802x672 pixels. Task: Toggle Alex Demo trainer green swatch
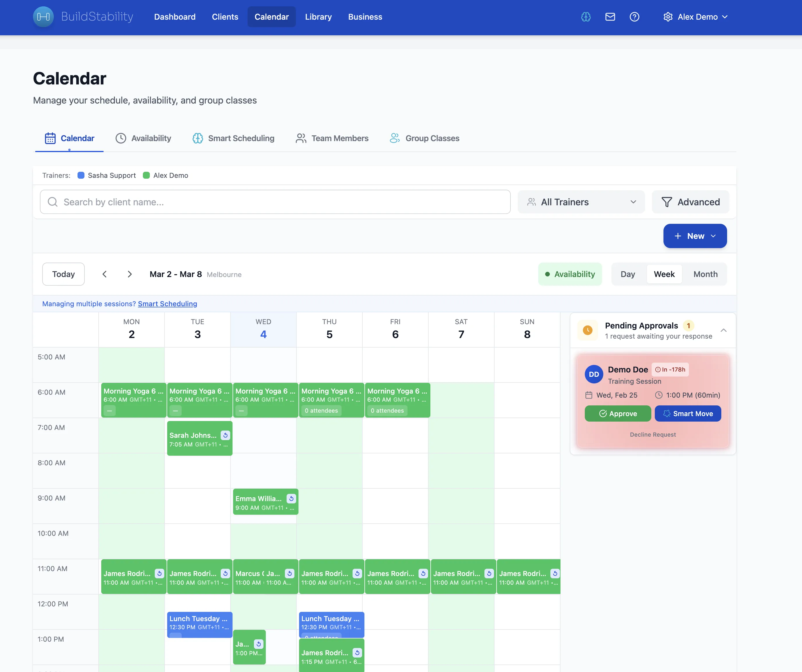coord(146,175)
